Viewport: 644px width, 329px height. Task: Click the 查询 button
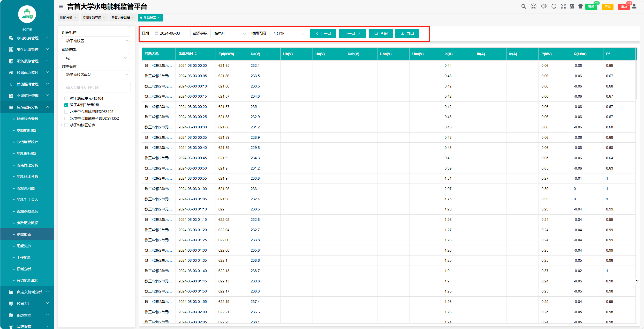(x=381, y=33)
